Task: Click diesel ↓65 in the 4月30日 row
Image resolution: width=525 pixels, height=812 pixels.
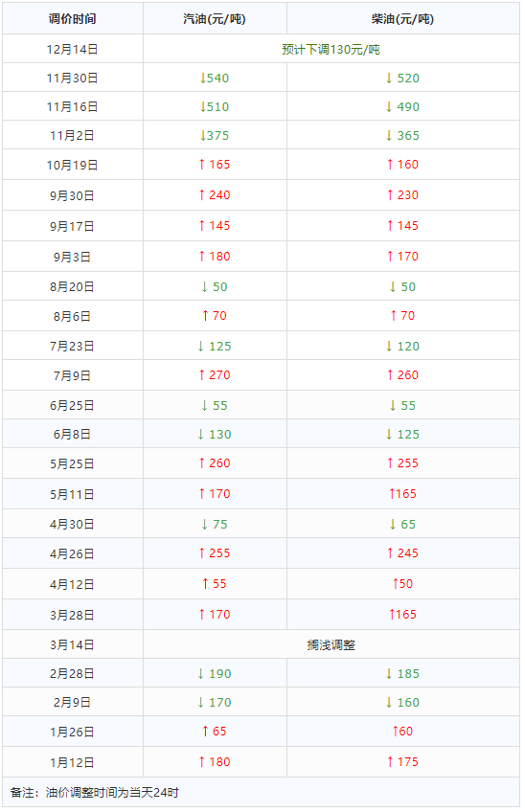Action: [x=402, y=525]
